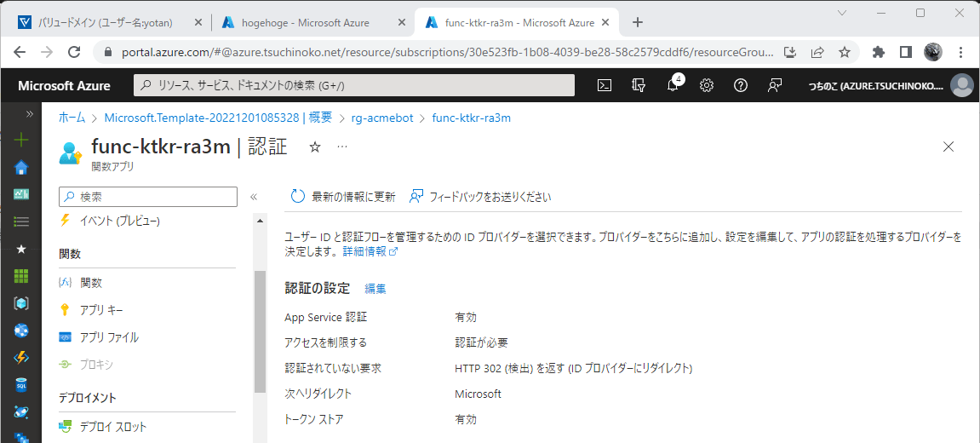Open the Directories and subscriptions filter icon
Viewport: 980px width, 443px height.
638,86
